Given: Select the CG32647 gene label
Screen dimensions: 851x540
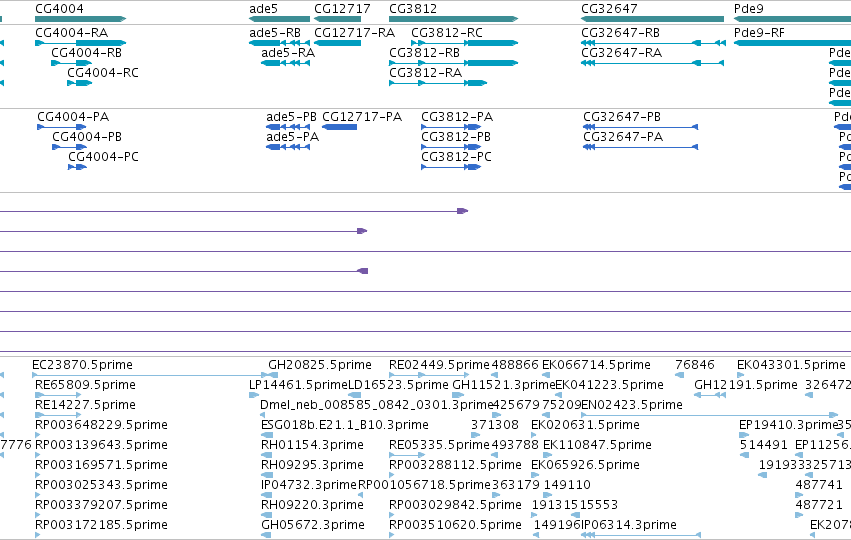Looking at the screenshot, I should [609, 9].
